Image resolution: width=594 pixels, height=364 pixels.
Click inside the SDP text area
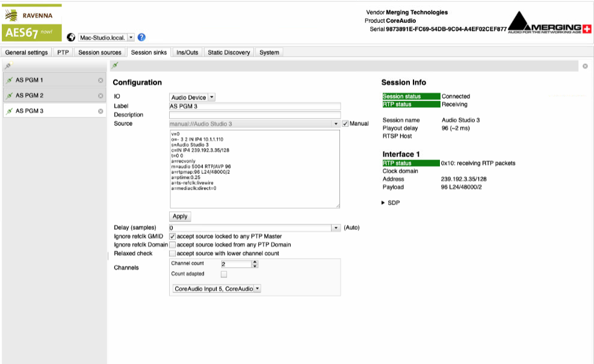(x=255, y=169)
